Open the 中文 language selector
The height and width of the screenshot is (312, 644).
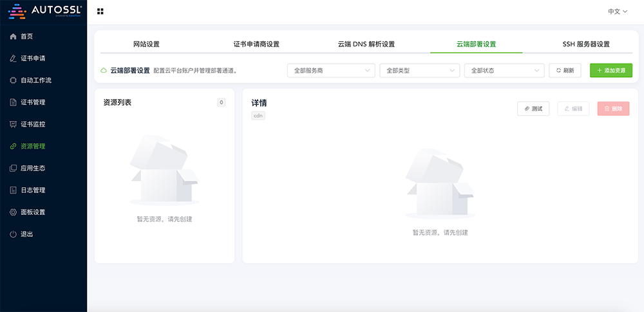tap(617, 12)
